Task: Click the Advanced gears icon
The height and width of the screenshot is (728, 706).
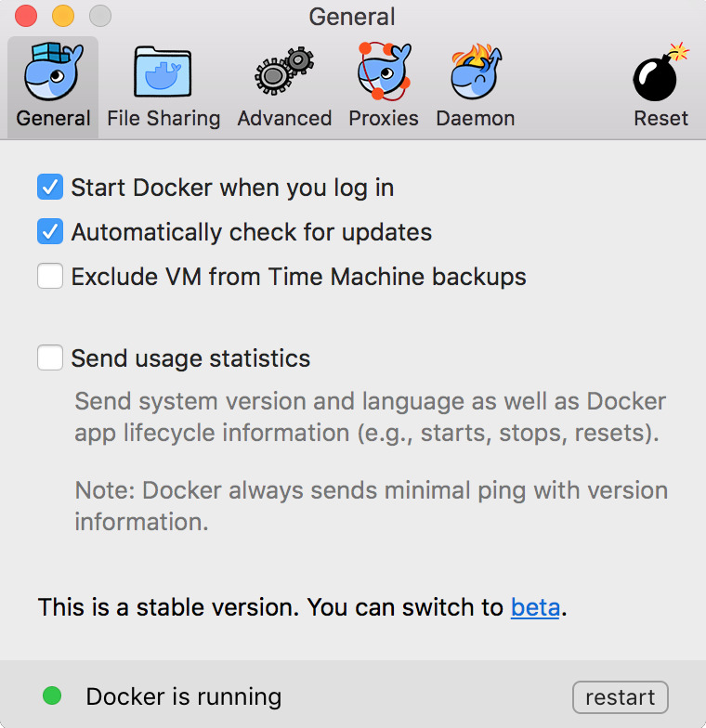Action: point(284,71)
